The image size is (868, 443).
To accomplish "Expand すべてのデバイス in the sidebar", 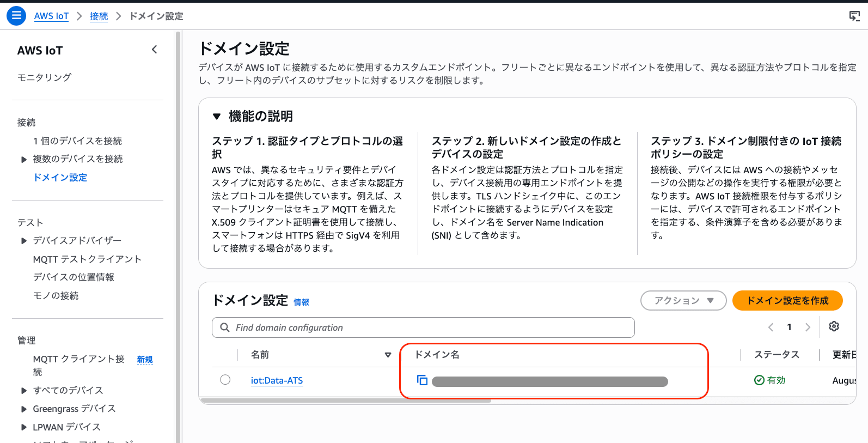I will (23, 391).
